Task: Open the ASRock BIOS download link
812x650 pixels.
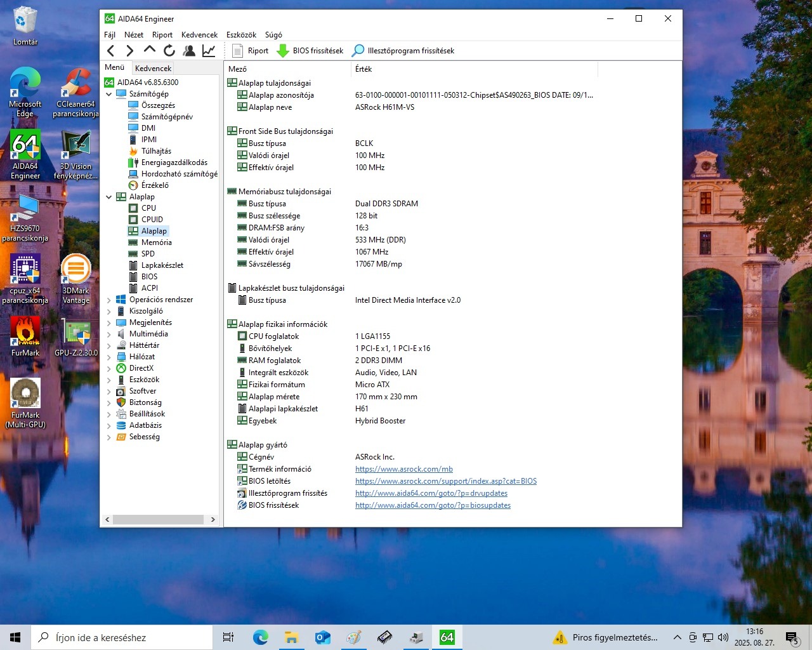Action: [x=446, y=481]
